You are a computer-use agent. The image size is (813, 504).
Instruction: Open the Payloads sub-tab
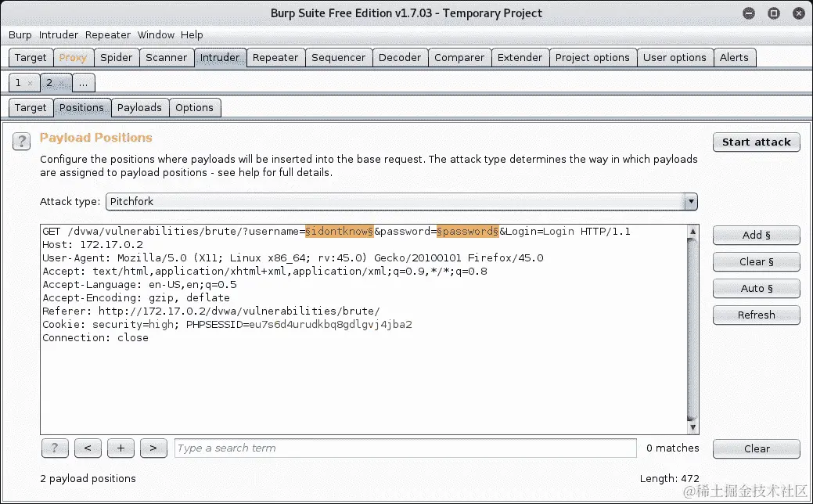coord(139,108)
